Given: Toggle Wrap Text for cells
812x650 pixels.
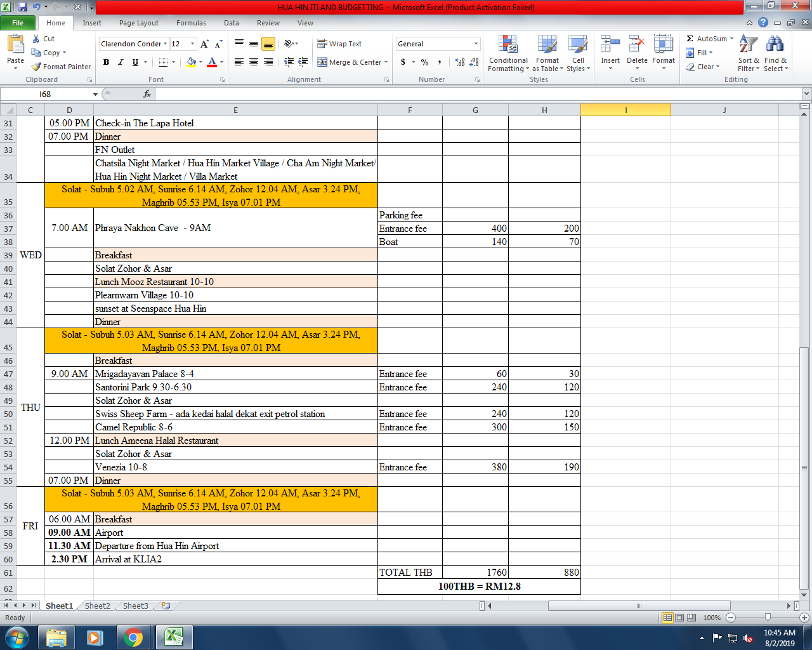Looking at the screenshot, I should point(339,44).
